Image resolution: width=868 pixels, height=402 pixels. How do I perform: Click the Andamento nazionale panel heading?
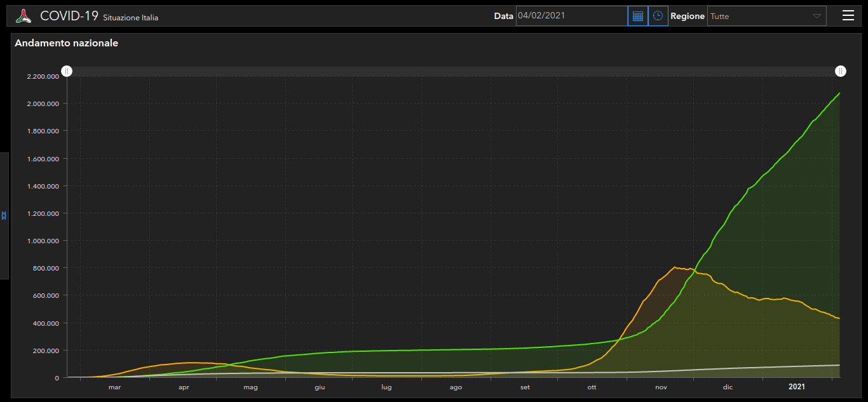tap(66, 43)
